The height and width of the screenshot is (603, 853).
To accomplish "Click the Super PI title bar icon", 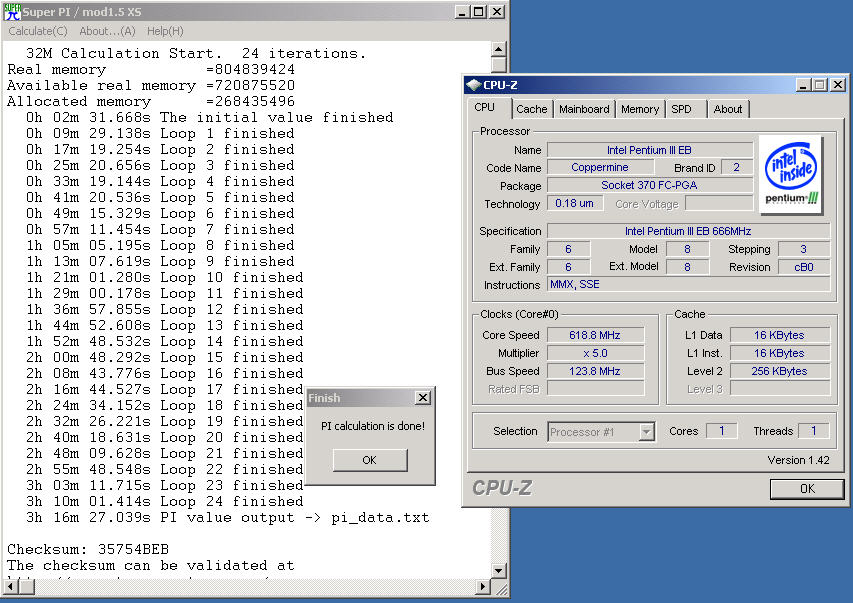I will point(12,11).
